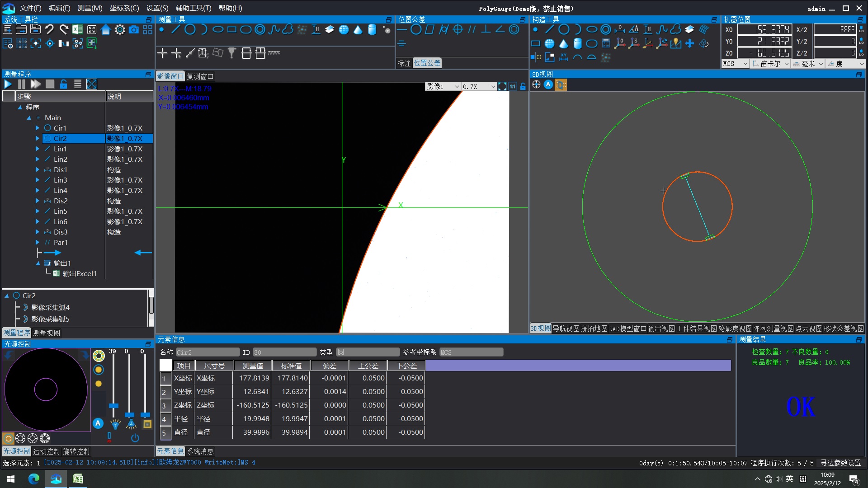Click the 名称 field containing Cir2
868x488 pixels.
coord(208,352)
